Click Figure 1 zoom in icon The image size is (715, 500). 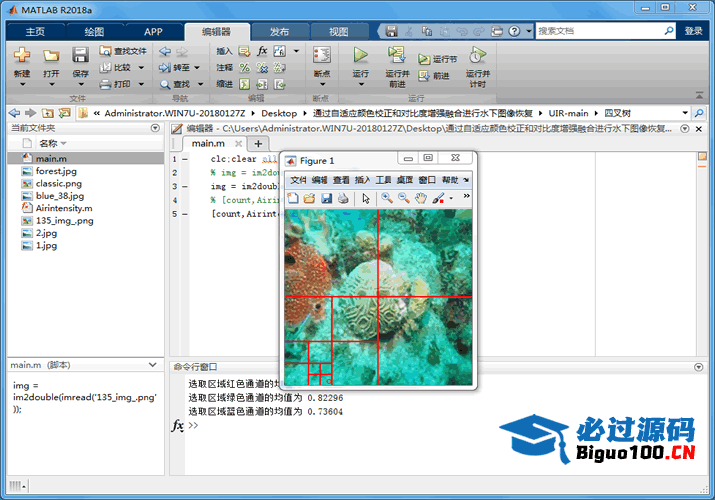pos(387,198)
